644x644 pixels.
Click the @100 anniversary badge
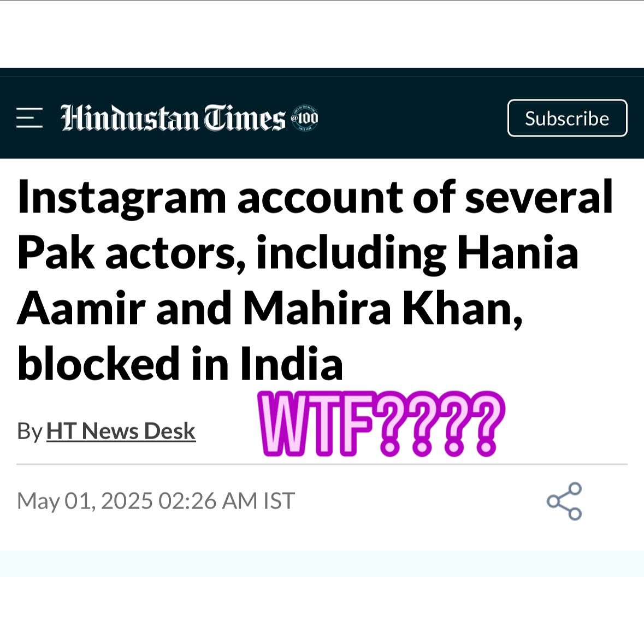tap(304, 118)
